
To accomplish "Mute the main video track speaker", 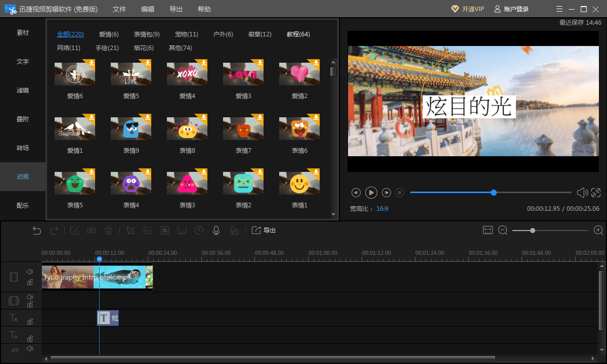I will [x=30, y=272].
